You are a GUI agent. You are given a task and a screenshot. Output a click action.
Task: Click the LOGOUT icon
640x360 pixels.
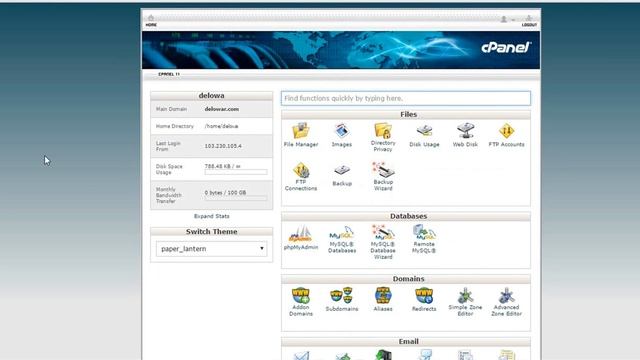(x=529, y=21)
